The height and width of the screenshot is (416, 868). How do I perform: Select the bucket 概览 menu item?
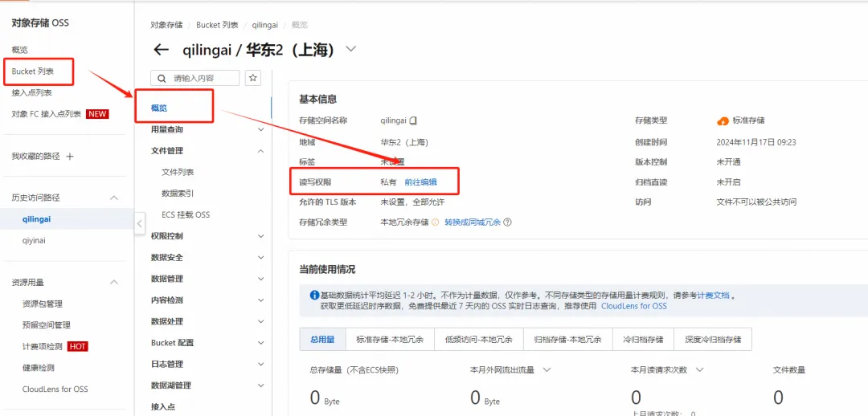[159, 108]
